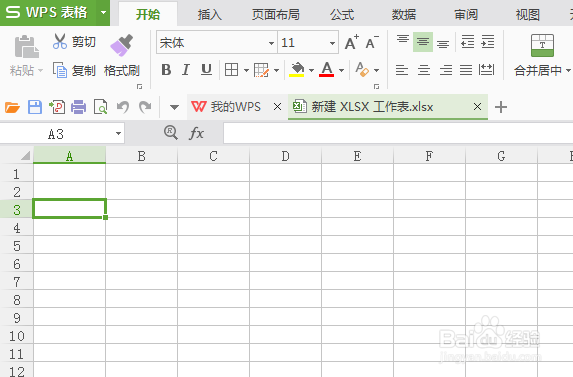Close the 我的WPS tab
573x377 pixels.
(277, 107)
